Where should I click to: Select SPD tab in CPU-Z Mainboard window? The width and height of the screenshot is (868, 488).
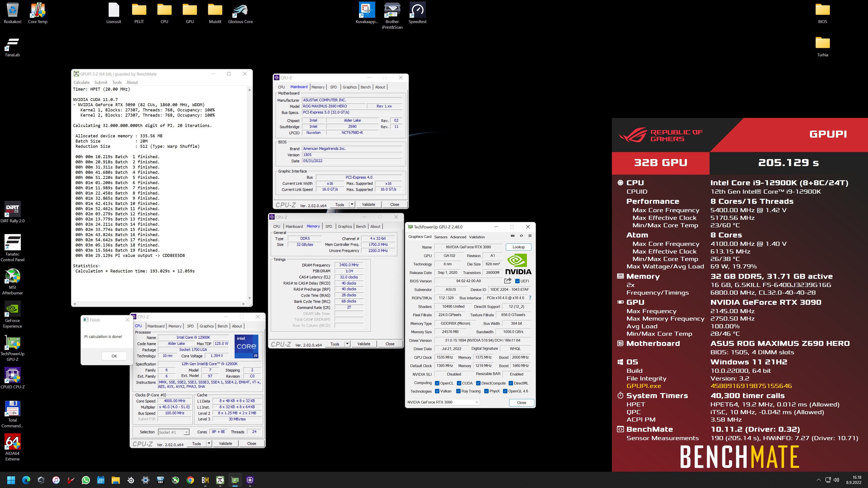click(333, 87)
